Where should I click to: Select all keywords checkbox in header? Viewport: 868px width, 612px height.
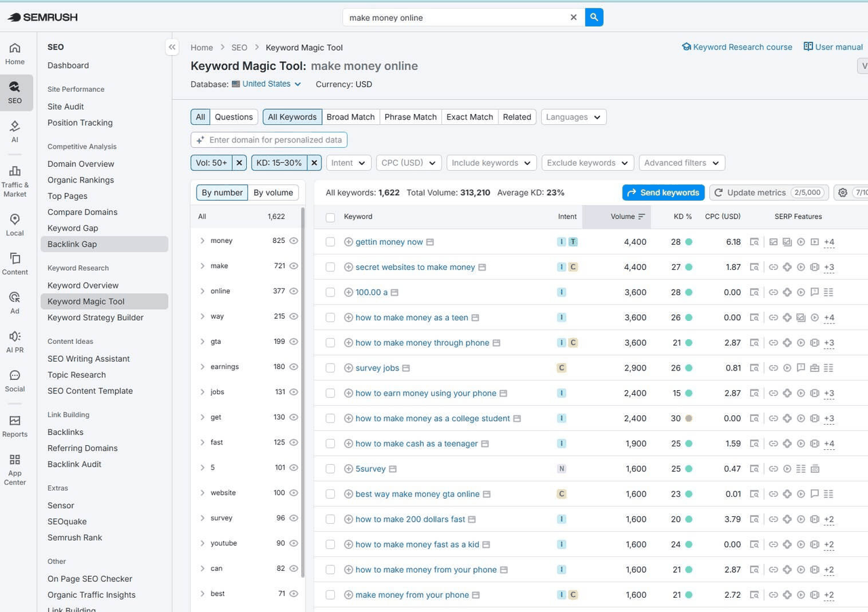[x=330, y=217]
